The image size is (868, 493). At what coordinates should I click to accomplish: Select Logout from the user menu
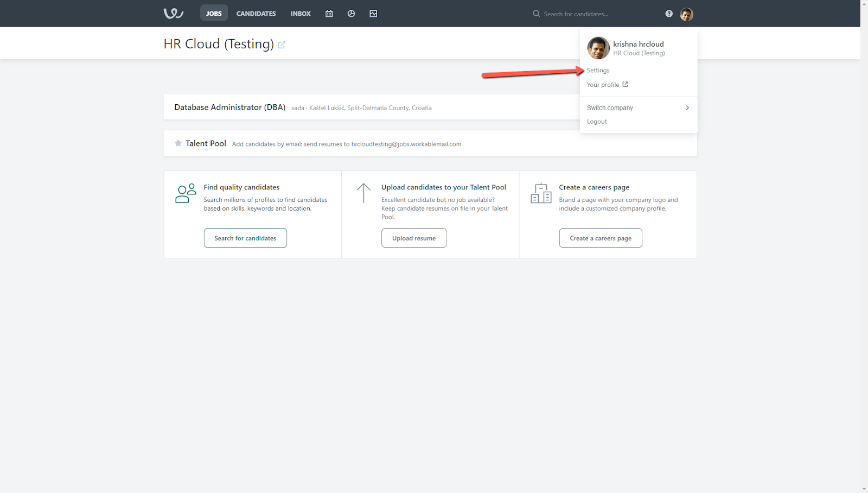coord(597,122)
